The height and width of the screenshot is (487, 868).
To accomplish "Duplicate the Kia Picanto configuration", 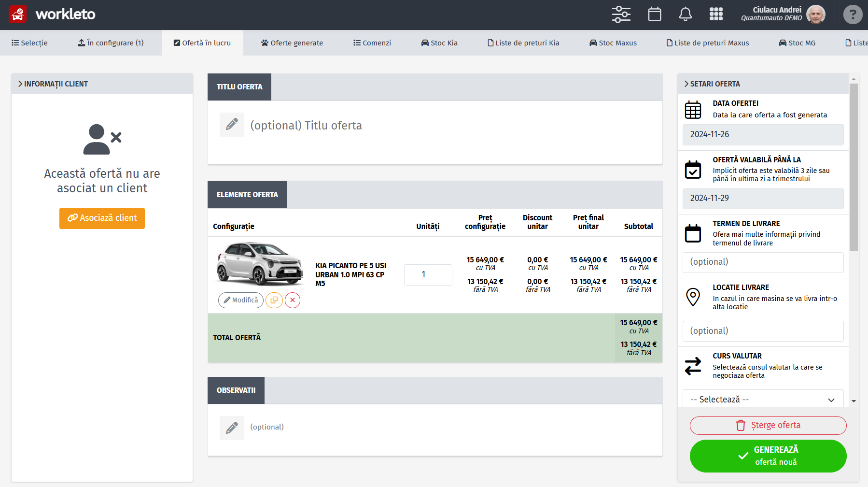I will tap(274, 300).
